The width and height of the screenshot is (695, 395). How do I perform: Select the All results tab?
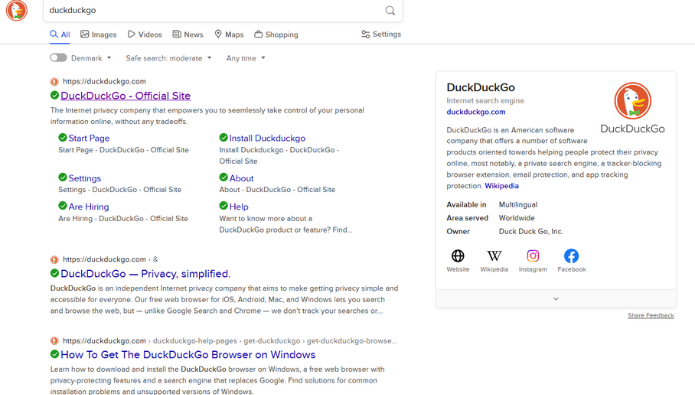point(60,35)
